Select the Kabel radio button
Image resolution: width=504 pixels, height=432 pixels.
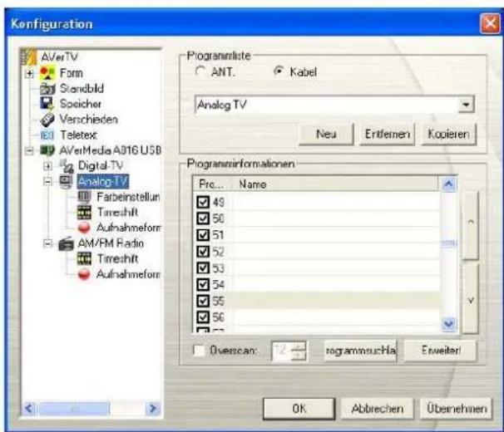pyautogui.click(x=279, y=71)
